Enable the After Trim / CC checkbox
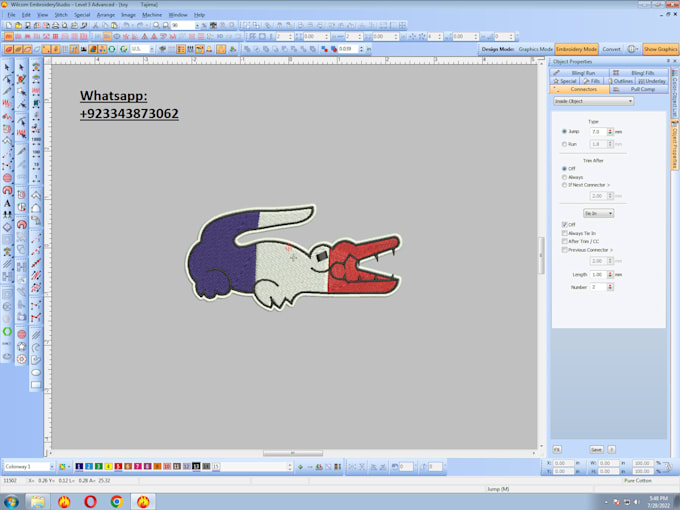The width and height of the screenshot is (680, 510). pyautogui.click(x=565, y=242)
